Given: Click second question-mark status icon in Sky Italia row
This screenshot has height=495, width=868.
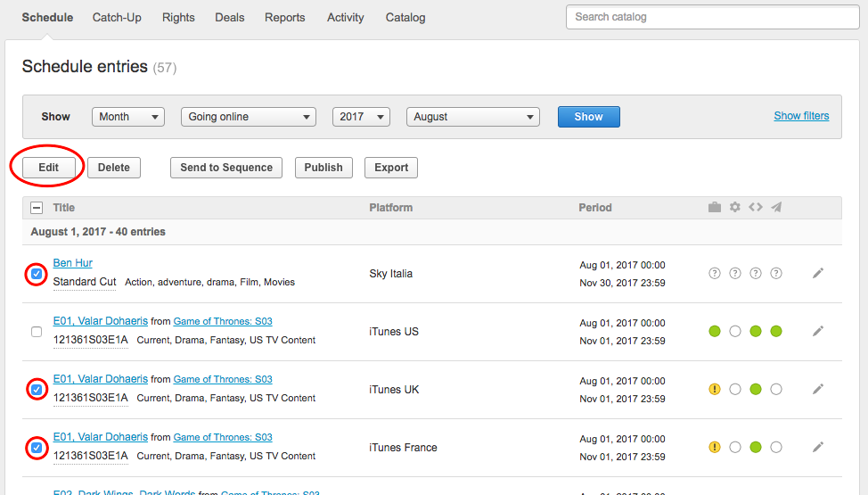Looking at the screenshot, I should pyautogui.click(x=735, y=273).
